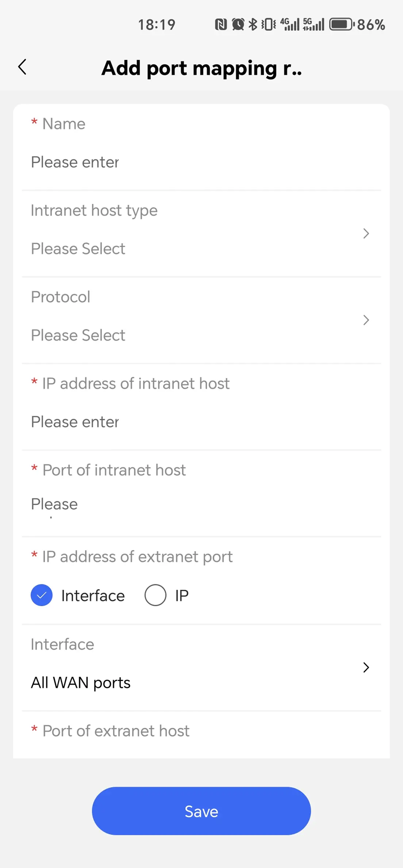
Task: Tap the Port of extranet host row
Action: point(201,732)
